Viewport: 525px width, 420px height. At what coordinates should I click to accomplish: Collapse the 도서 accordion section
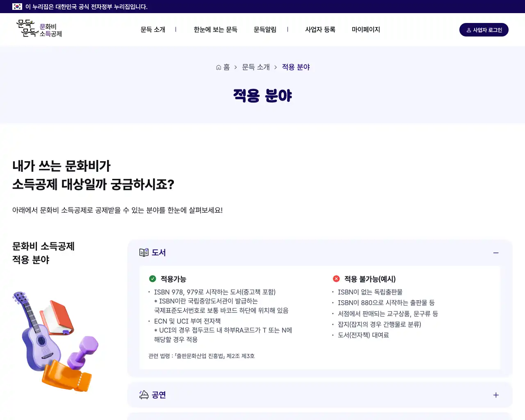click(496, 252)
